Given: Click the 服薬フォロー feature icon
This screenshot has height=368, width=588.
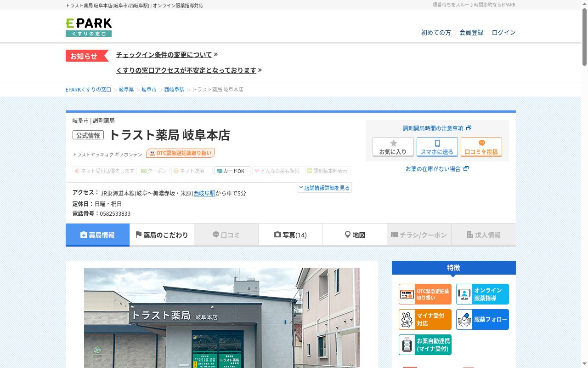Looking at the screenshot, I should tap(482, 319).
